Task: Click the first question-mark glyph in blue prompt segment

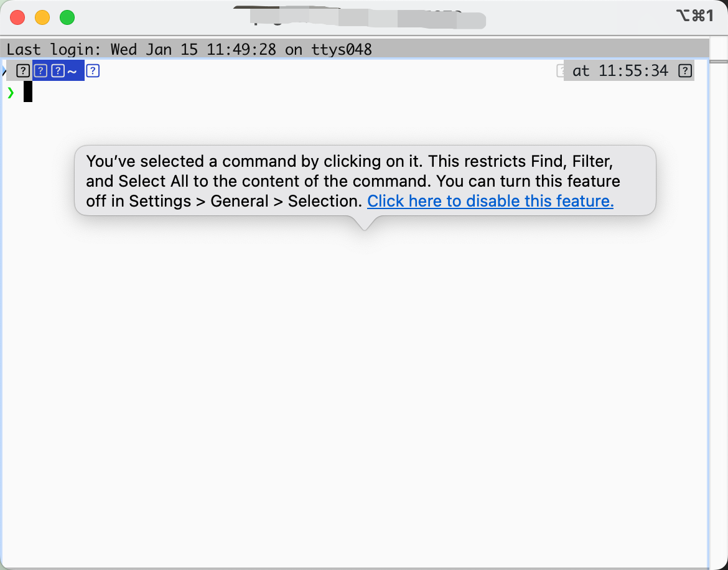Action: click(40, 70)
